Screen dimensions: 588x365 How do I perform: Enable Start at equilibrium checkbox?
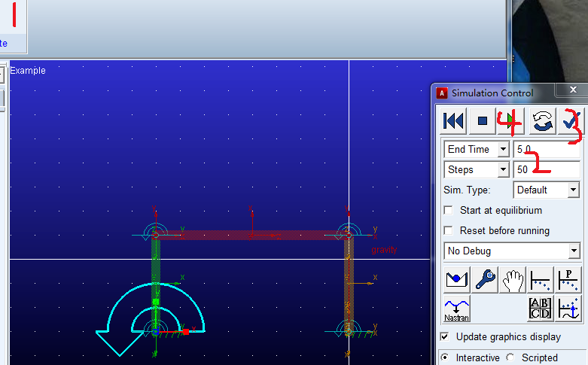coord(449,211)
